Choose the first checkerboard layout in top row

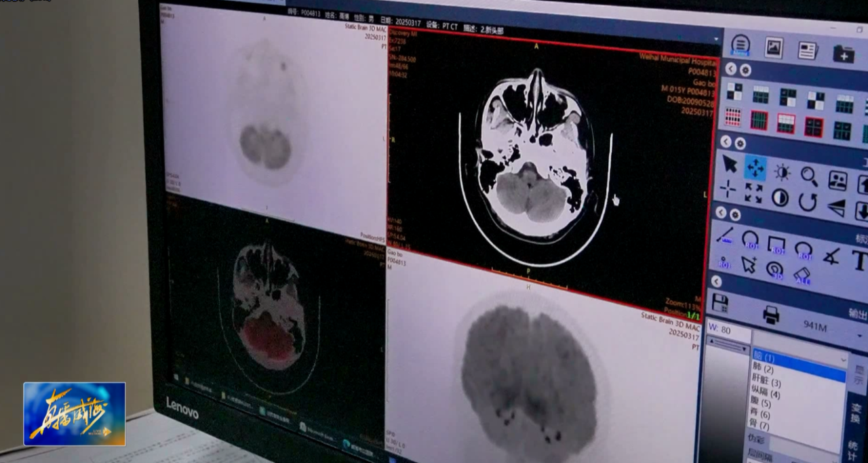734,91
